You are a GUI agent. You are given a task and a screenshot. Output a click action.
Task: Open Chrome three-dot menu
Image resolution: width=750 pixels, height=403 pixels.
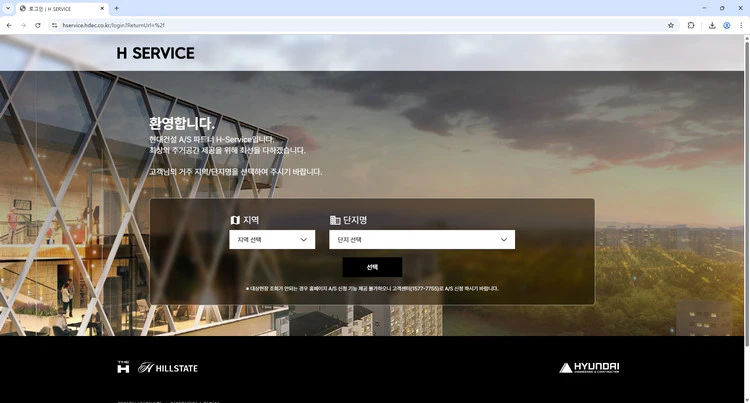(x=741, y=25)
